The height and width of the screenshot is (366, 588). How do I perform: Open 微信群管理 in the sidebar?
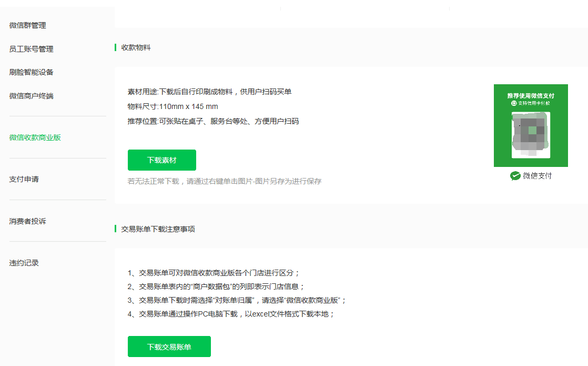pos(28,25)
